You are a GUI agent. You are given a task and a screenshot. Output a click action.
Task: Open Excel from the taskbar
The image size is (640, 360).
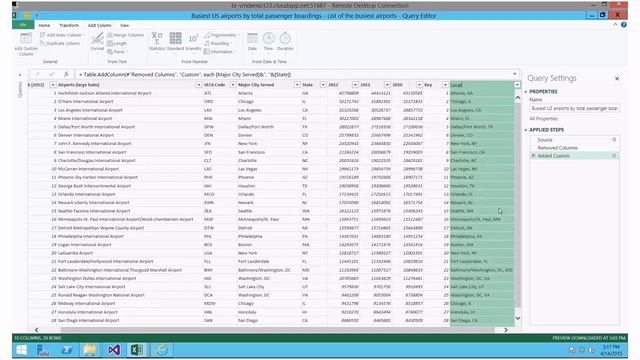coord(137,350)
